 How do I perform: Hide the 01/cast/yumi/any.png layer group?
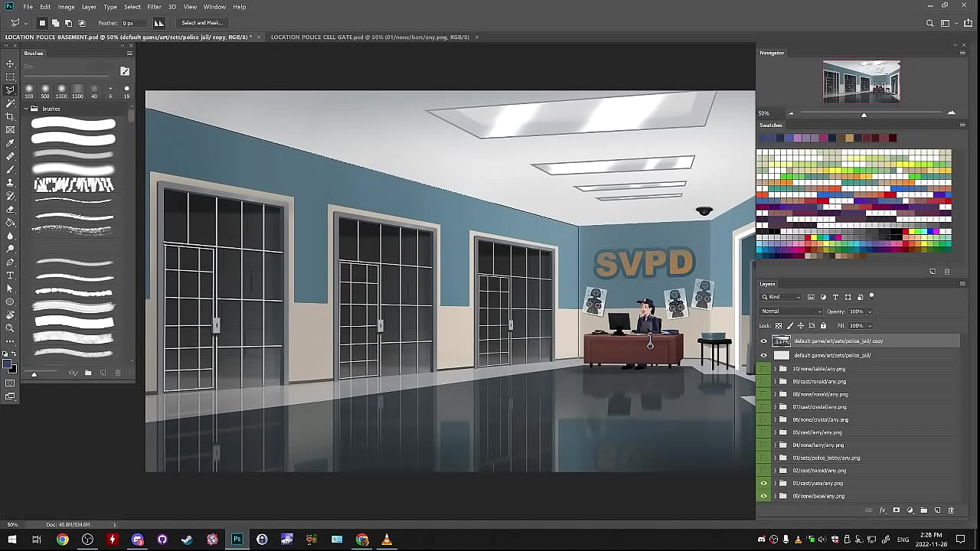763,484
